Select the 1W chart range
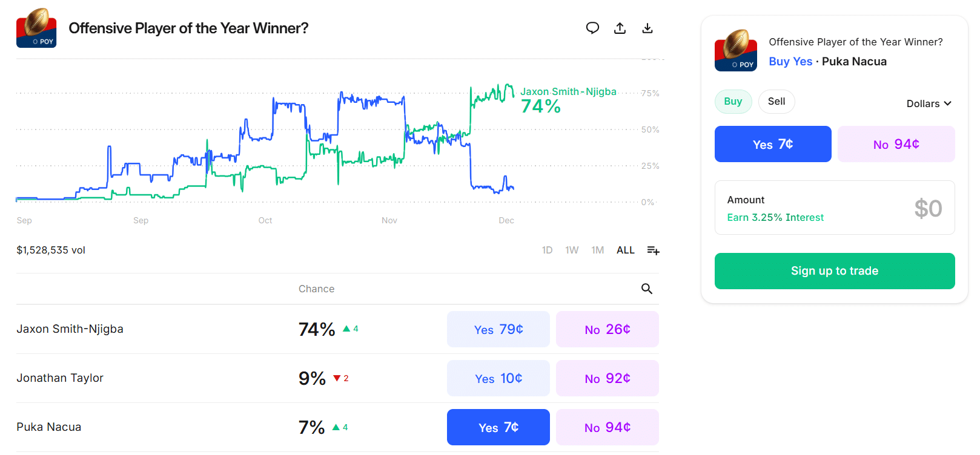980x455 pixels. click(x=572, y=250)
